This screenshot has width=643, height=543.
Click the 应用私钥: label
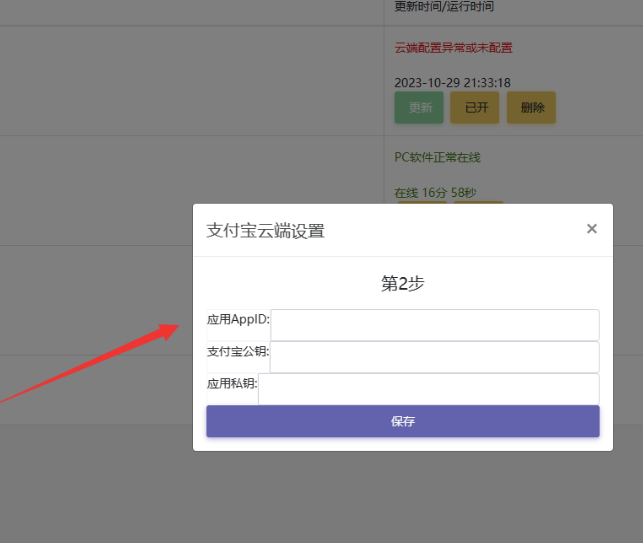coord(232,383)
